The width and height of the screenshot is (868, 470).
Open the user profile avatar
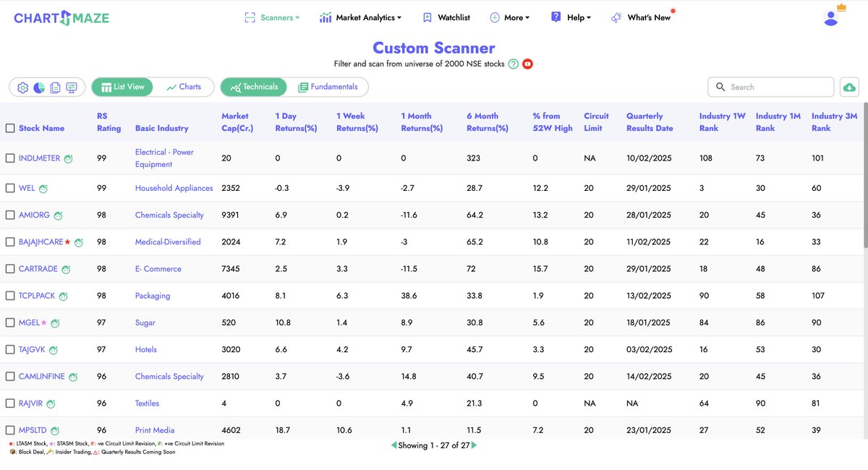click(831, 18)
